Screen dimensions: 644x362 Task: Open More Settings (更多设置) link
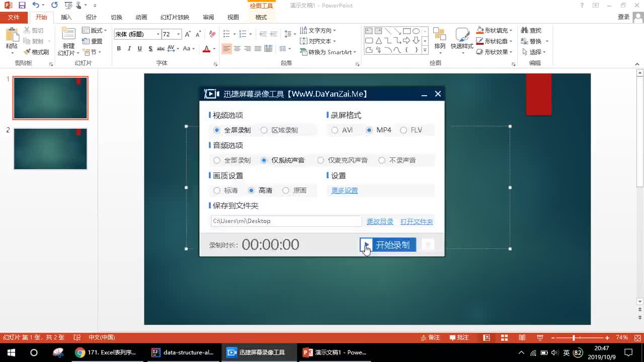click(345, 191)
